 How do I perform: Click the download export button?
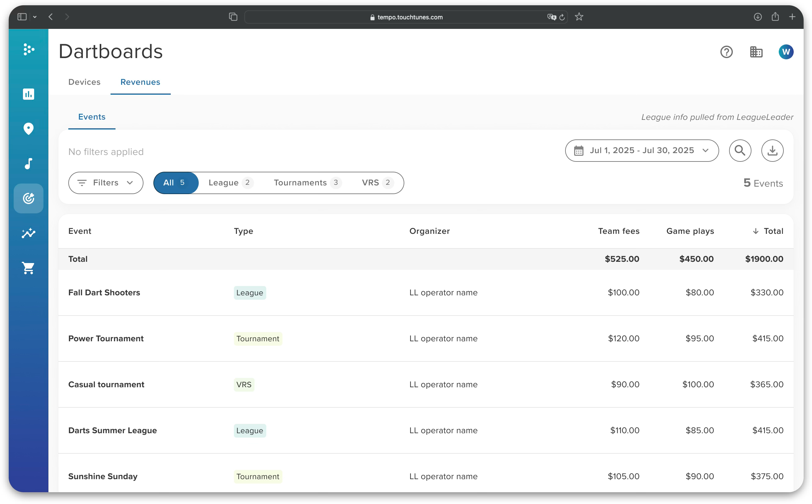[x=772, y=151]
